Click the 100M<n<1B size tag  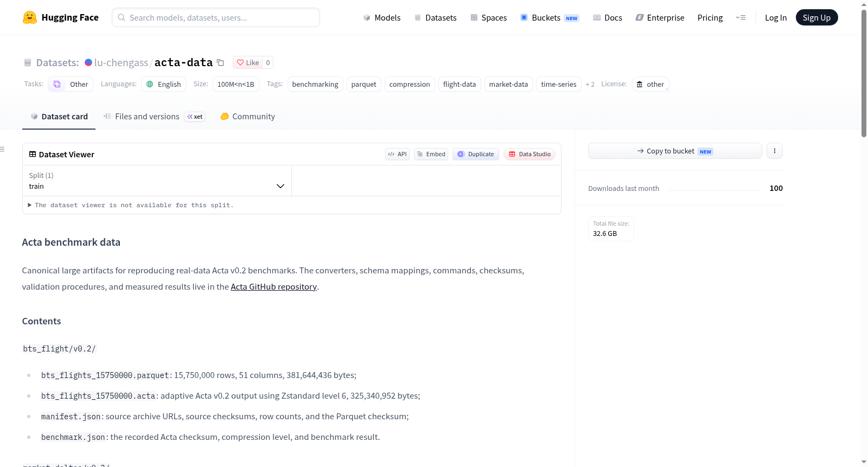[x=235, y=84]
